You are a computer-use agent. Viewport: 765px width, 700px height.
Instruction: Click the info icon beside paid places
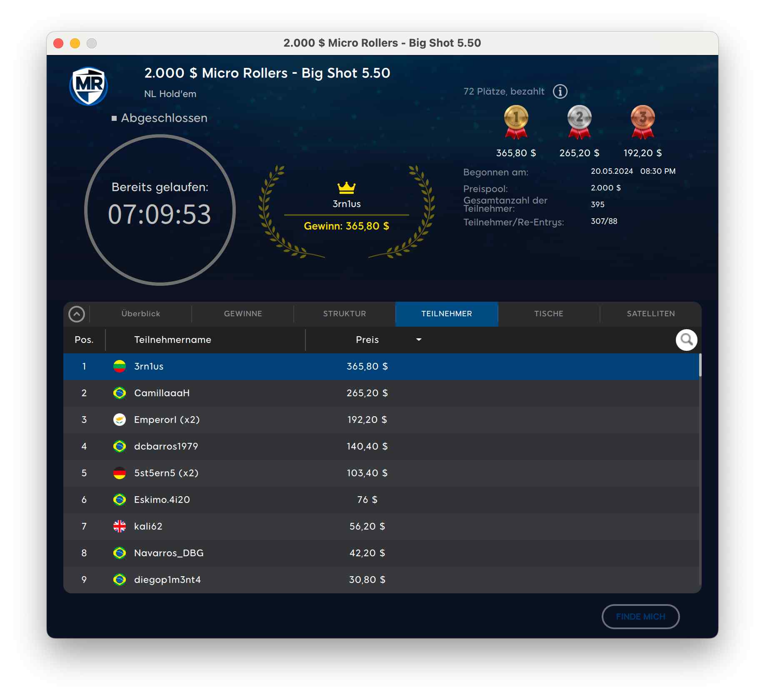[x=560, y=91]
